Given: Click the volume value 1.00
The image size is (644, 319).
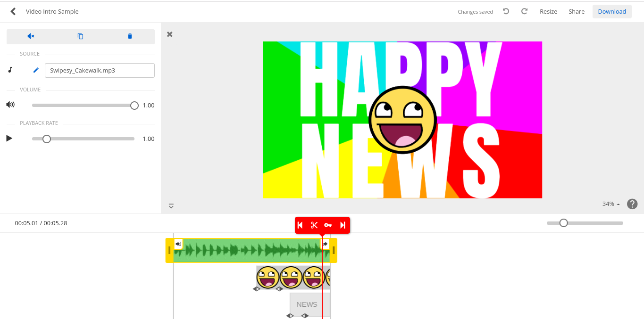Looking at the screenshot, I should pos(149,105).
